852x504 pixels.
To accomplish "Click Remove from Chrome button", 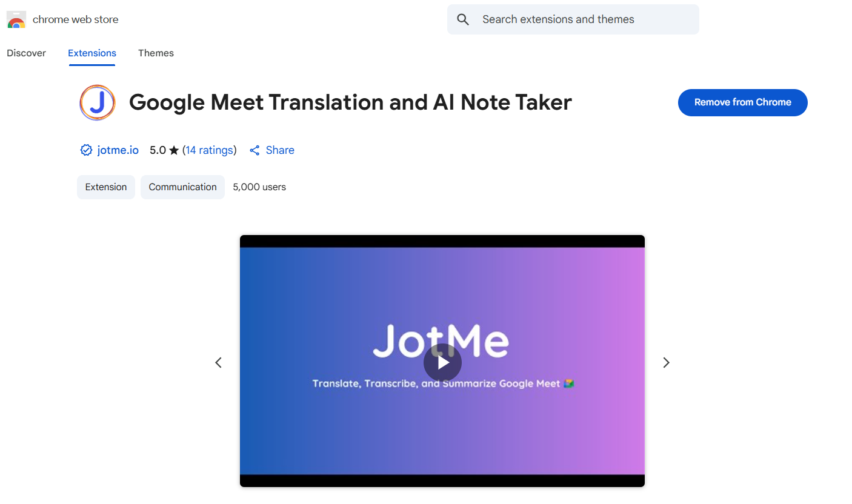I will click(x=742, y=102).
